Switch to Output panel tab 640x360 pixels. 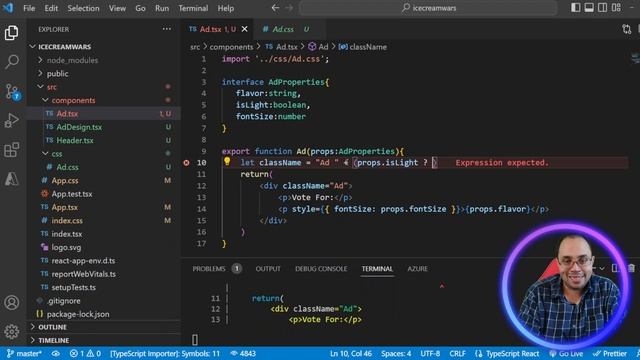click(268, 269)
